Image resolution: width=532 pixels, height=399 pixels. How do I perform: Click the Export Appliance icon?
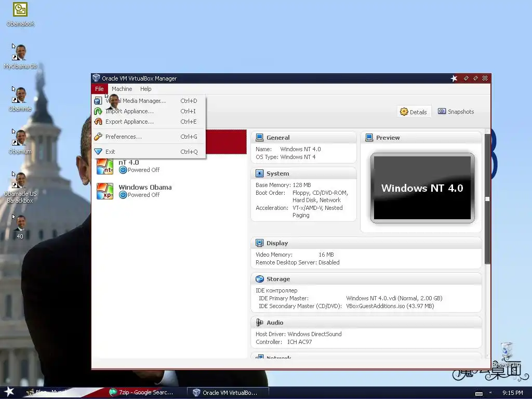point(98,122)
